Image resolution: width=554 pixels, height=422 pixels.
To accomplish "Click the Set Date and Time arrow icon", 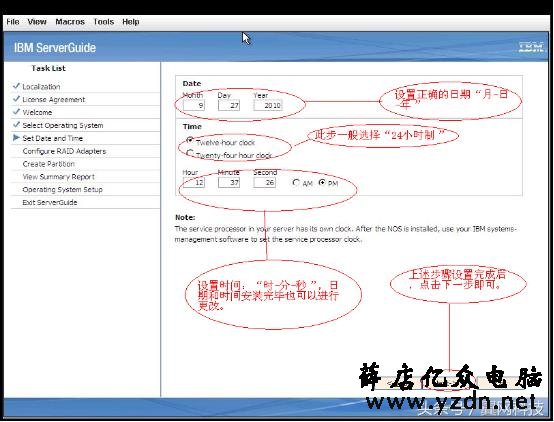I will tap(16, 138).
